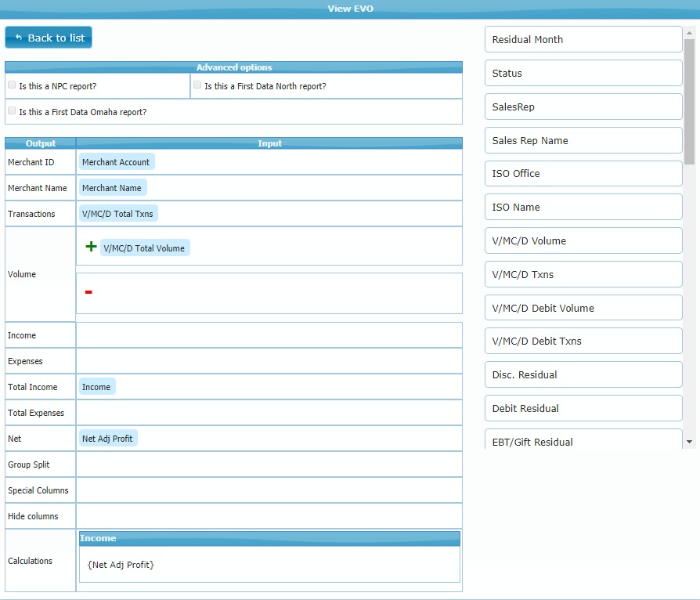Tick the First Data Omaha report checkbox
This screenshot has width=700, height=600.
12,111
